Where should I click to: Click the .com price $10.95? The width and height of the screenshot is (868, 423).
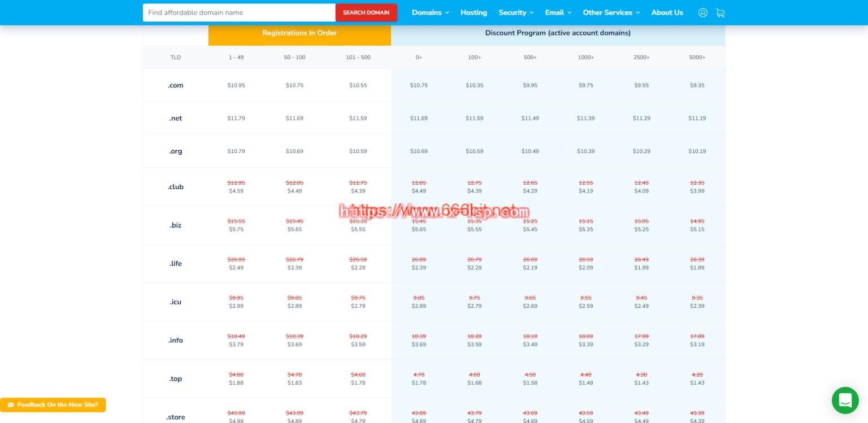[x=236, y=85]
